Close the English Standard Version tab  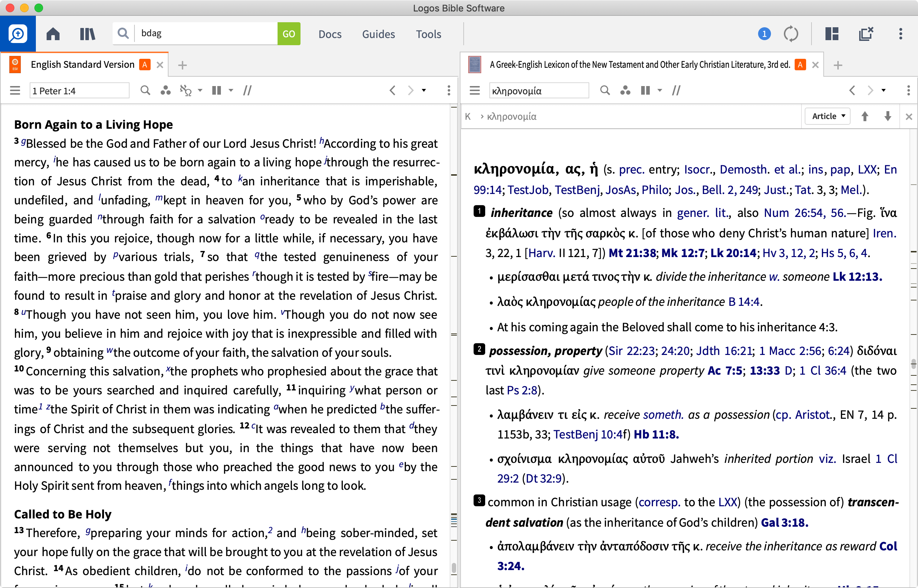(x=160, y=65)
